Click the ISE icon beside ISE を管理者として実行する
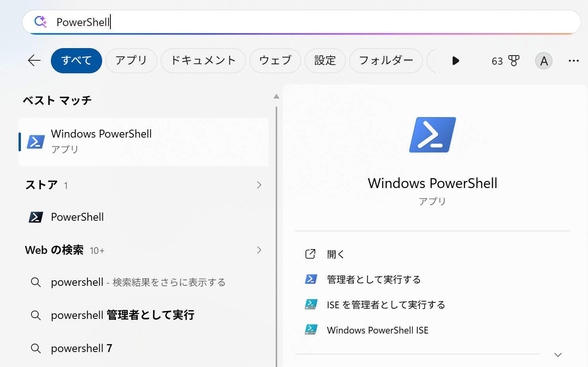Viewport: 588px width, 367px height. point(311,304)
